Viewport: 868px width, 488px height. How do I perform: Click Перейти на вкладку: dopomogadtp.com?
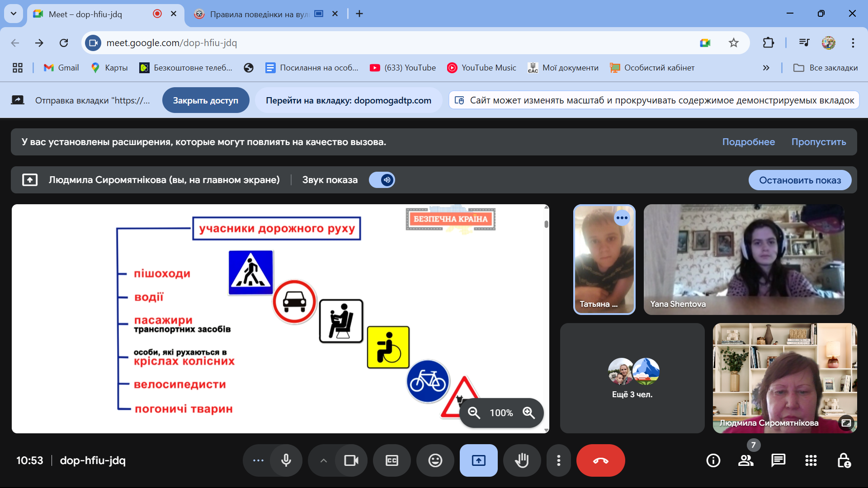click(349, 100)
